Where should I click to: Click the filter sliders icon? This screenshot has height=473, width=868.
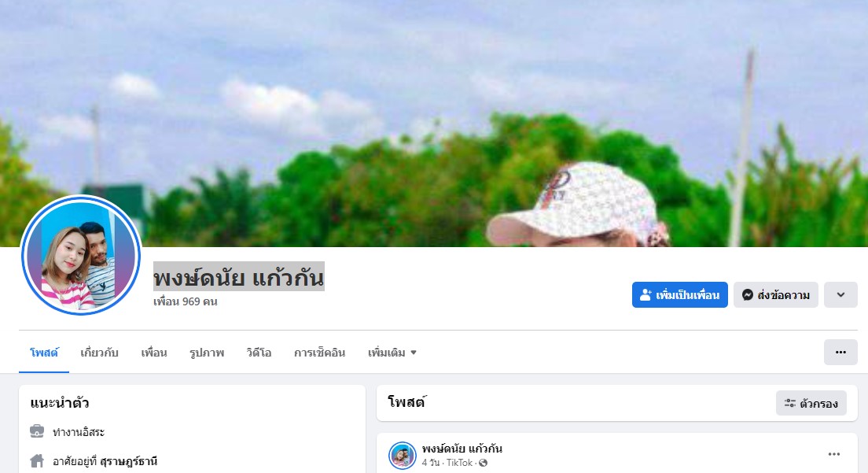coord(790,403)
